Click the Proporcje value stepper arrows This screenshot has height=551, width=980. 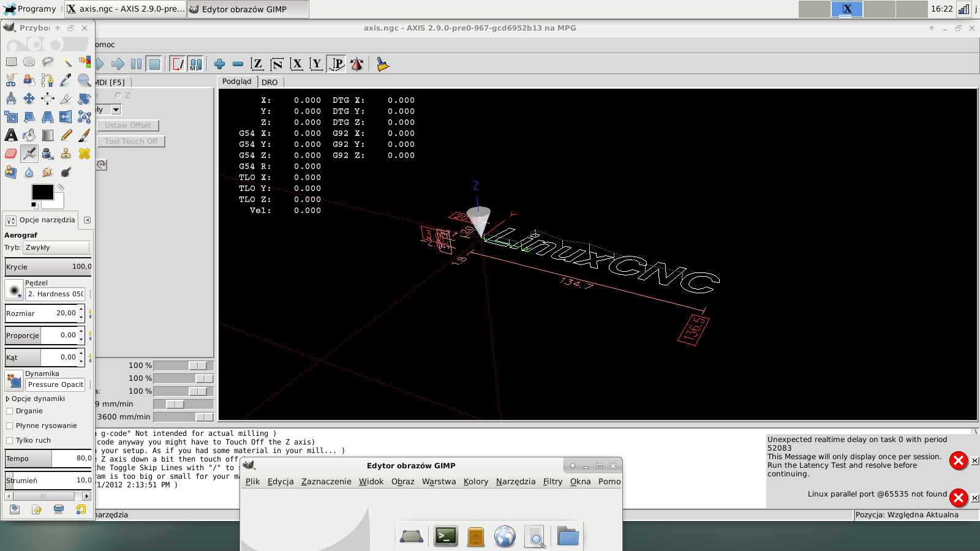coord(81,335)
